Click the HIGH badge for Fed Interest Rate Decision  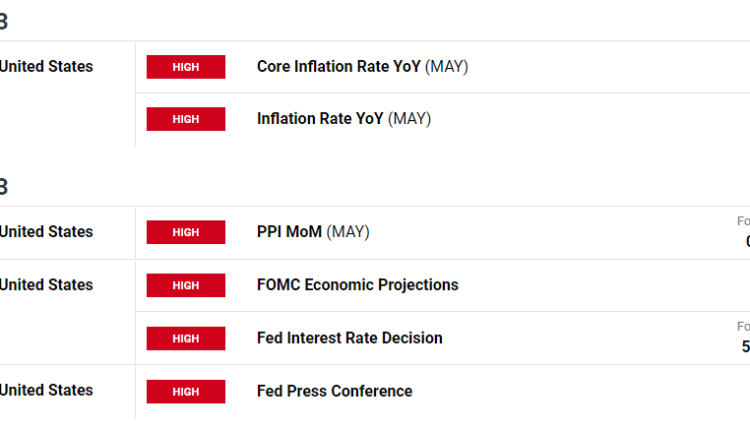click(x=186, y=338)
